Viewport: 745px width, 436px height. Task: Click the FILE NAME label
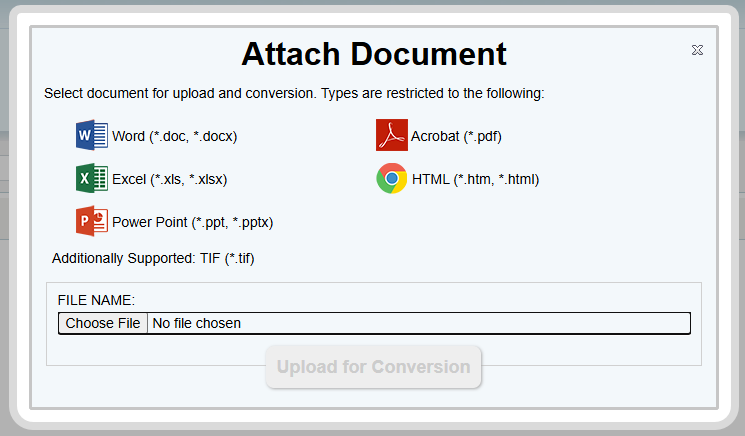pyautogui.click(x=96, y=300)
